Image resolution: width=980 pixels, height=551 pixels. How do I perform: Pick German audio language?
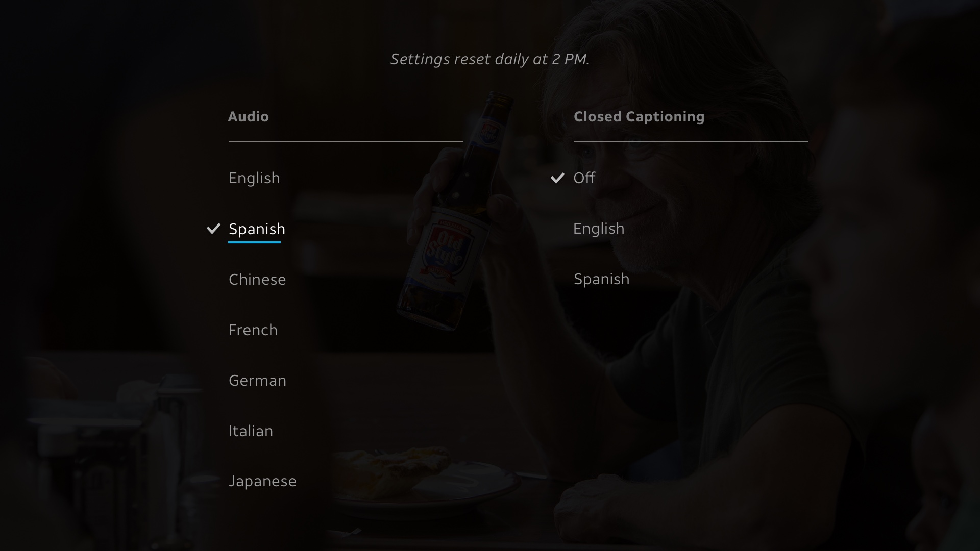pos(257,381)
